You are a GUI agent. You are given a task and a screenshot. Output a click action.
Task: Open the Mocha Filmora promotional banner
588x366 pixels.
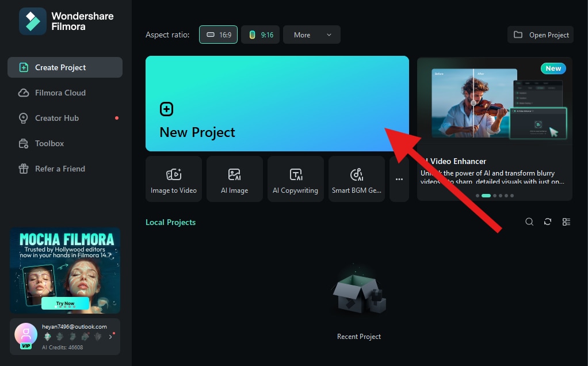pos(65,270)
